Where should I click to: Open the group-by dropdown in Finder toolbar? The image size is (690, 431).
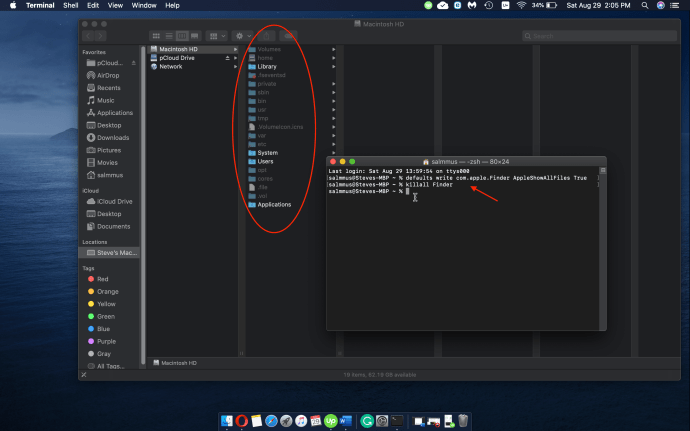point(217,36)
